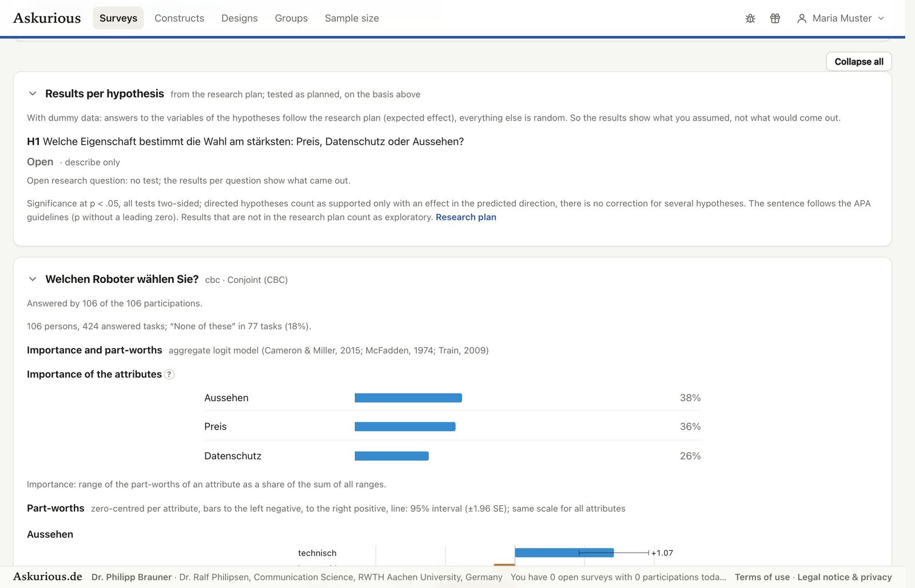This screenshot has width=915, height=588.
Task: Select the Sample size tab
Action: coord(352,18)
